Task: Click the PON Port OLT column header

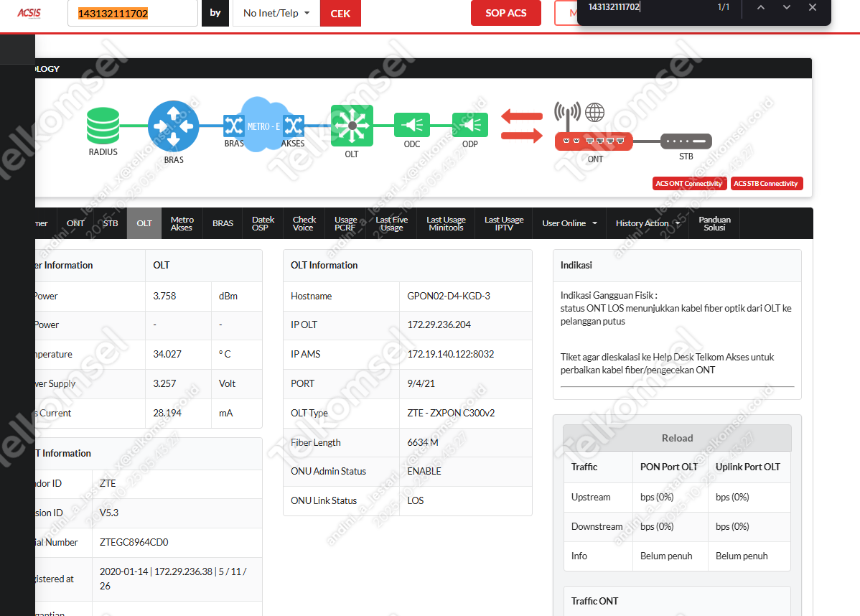Action: coord(668,467)
